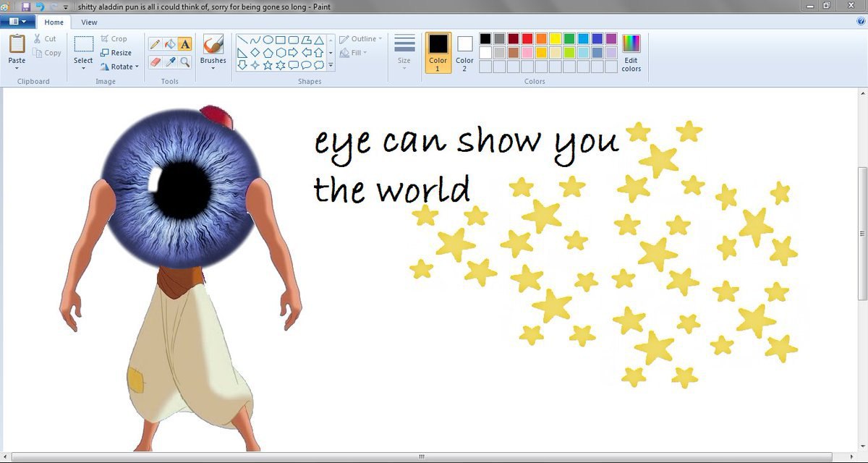This screenshot has height=463, width=868.
Task: Choose the Four-point star shape
Action: tap(255, 65)
